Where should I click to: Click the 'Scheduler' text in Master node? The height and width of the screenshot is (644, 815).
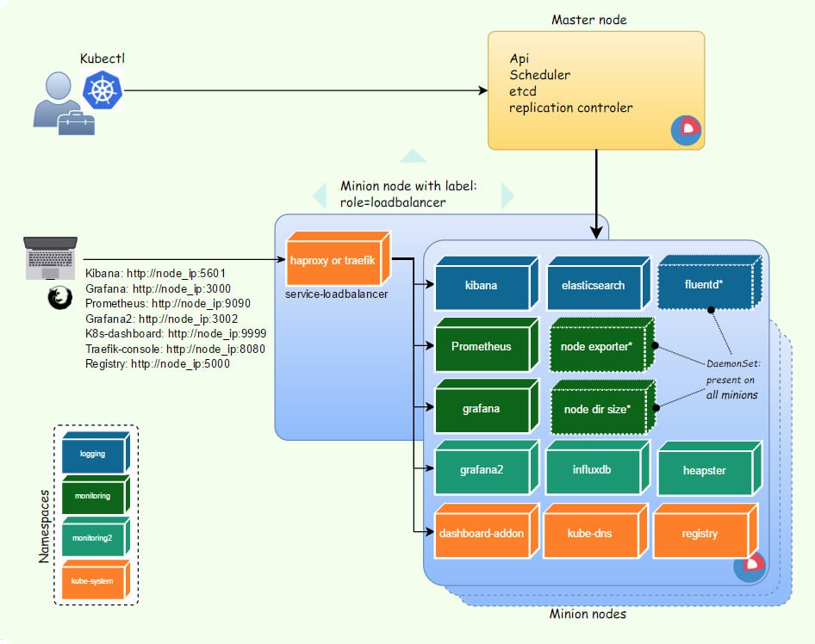point(539,75)
